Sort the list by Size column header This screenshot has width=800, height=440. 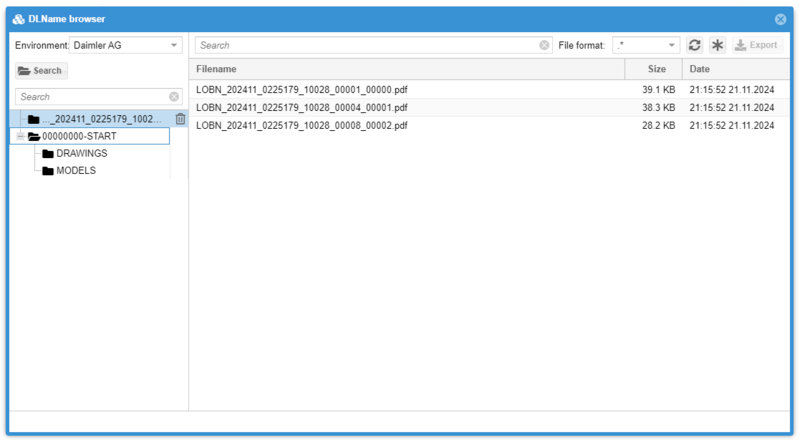click(655, 69)
